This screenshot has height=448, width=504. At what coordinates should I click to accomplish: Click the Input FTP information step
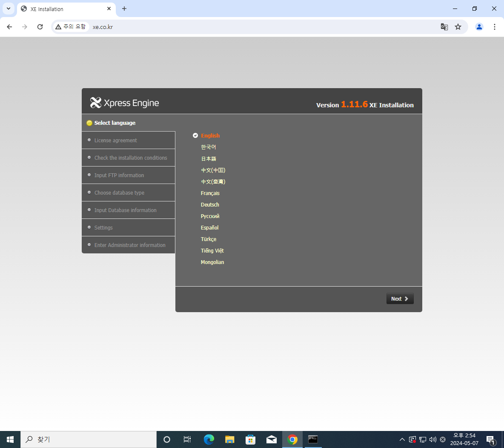128,175
